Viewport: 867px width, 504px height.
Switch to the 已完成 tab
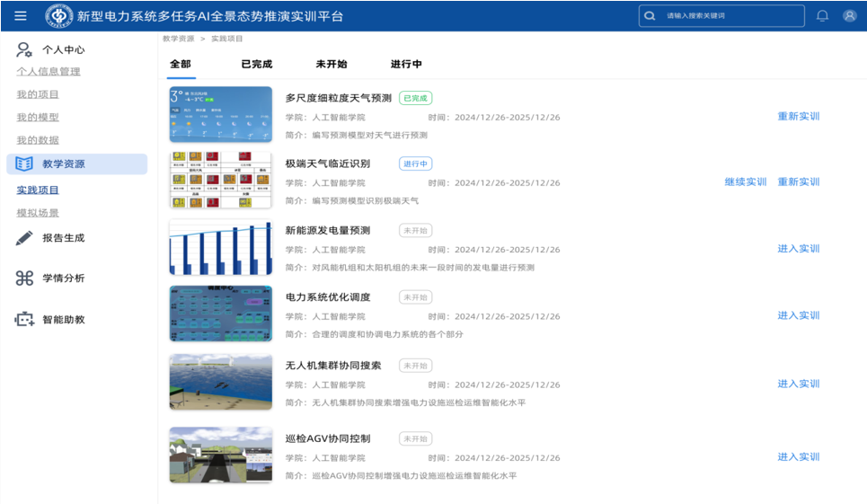coord(256,65)
